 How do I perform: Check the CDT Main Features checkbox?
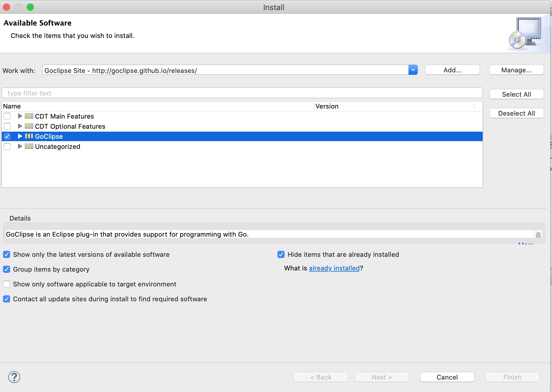pos(7,116)
